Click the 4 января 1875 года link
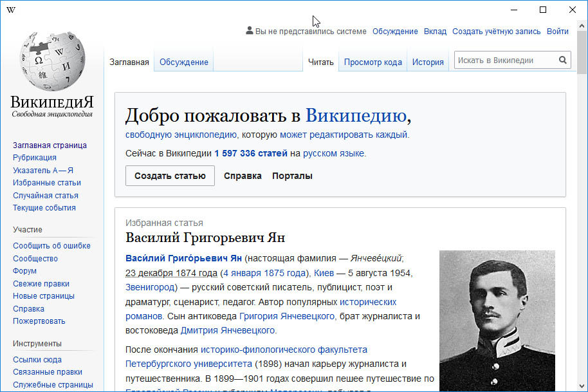This screenshot has height=392, width=588. [x=264, y=273]
